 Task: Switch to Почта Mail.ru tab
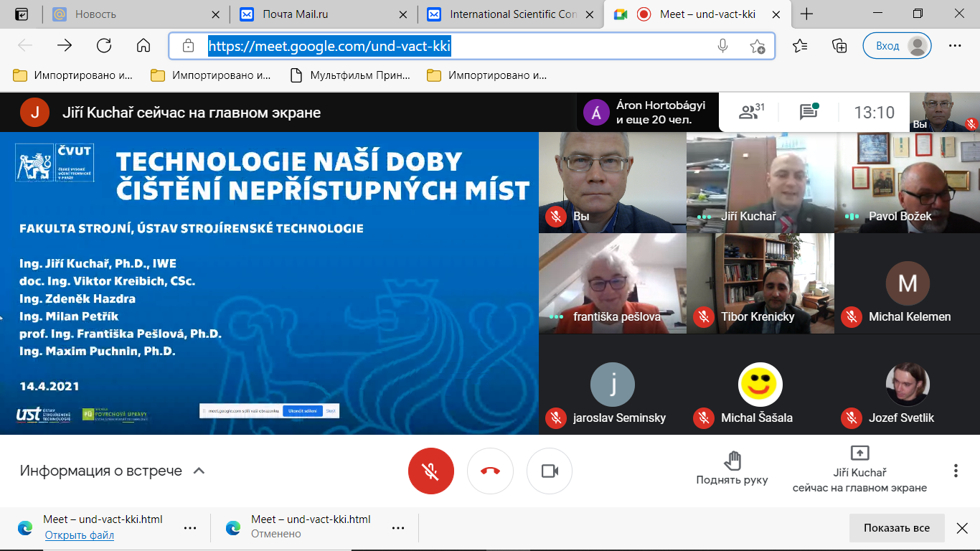324,14
